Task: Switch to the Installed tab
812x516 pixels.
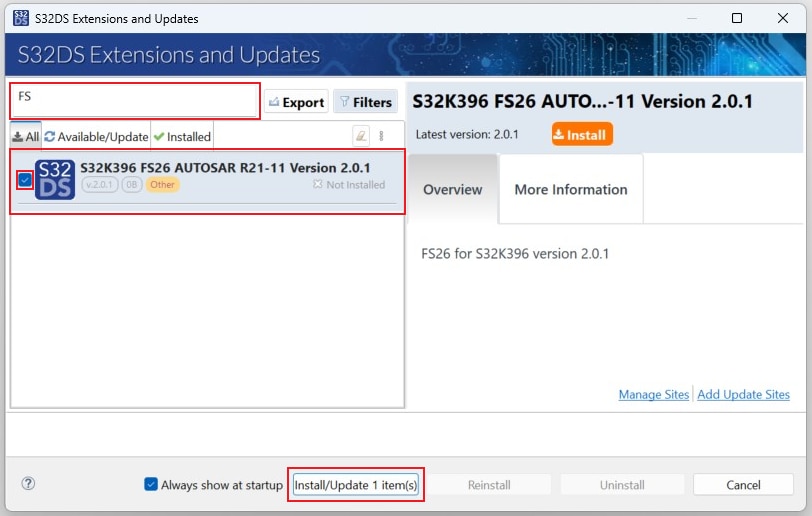Action: click(182, 136)
